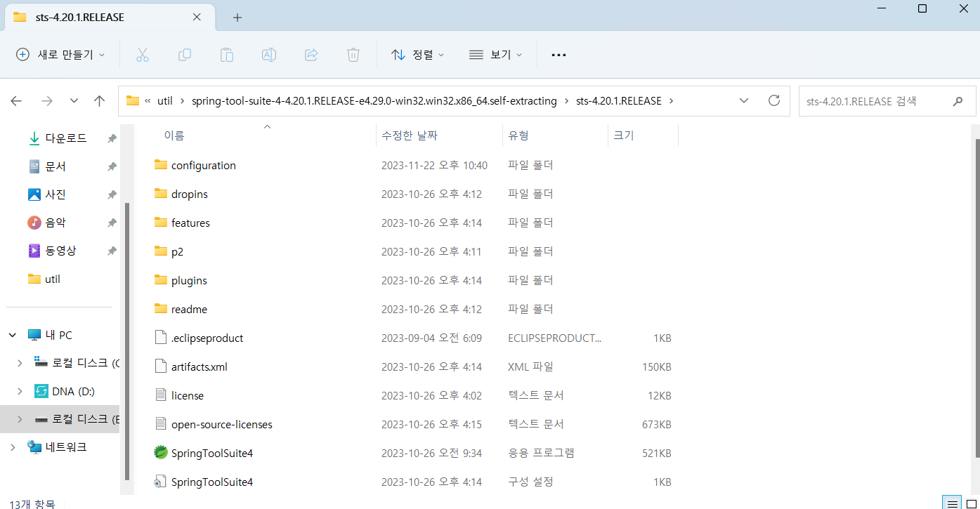Viewport: 980px width, 509px height.
Task: Click the Share icon in toolbar
Action: coord(311,55)
